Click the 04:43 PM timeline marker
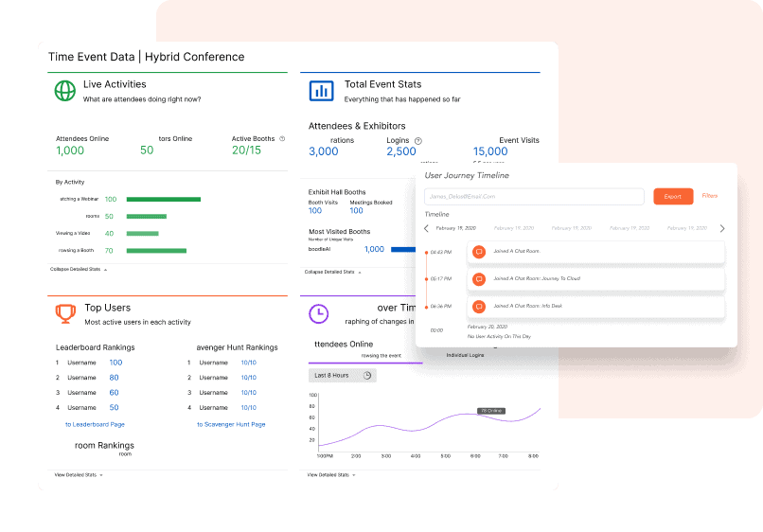This screenshot has width=763, height=532. tap(427, 252)
